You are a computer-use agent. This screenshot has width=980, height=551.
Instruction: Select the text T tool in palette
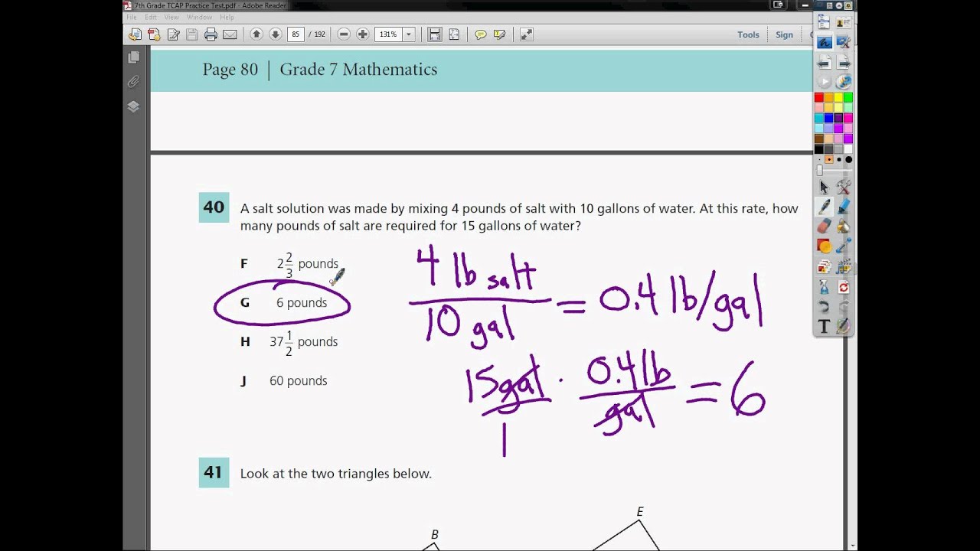[824, 327]
